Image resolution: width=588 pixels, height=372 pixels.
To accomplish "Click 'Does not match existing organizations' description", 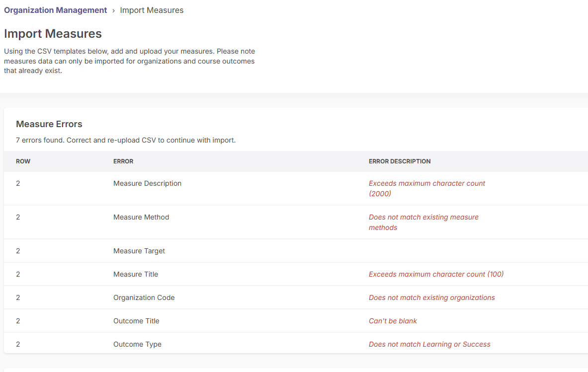I will click(x=431, y=298).
